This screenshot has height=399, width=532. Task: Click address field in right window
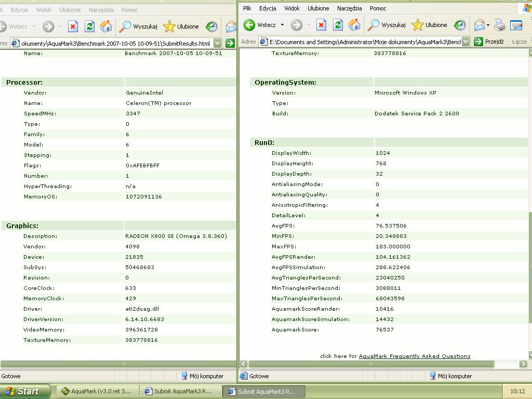(x=364, y=42)
